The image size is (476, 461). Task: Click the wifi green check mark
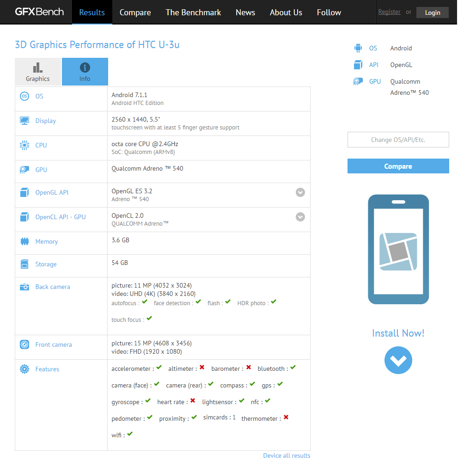pyautogui.click(x=130, y=434)
